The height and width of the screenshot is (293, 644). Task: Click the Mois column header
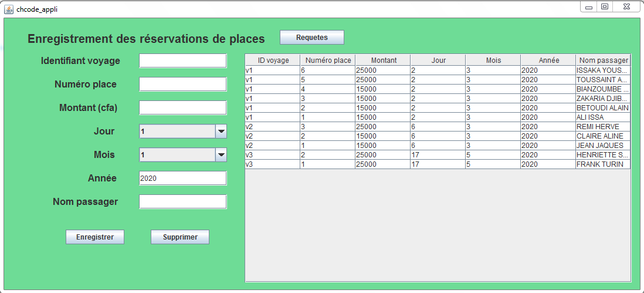coord(493,60)
